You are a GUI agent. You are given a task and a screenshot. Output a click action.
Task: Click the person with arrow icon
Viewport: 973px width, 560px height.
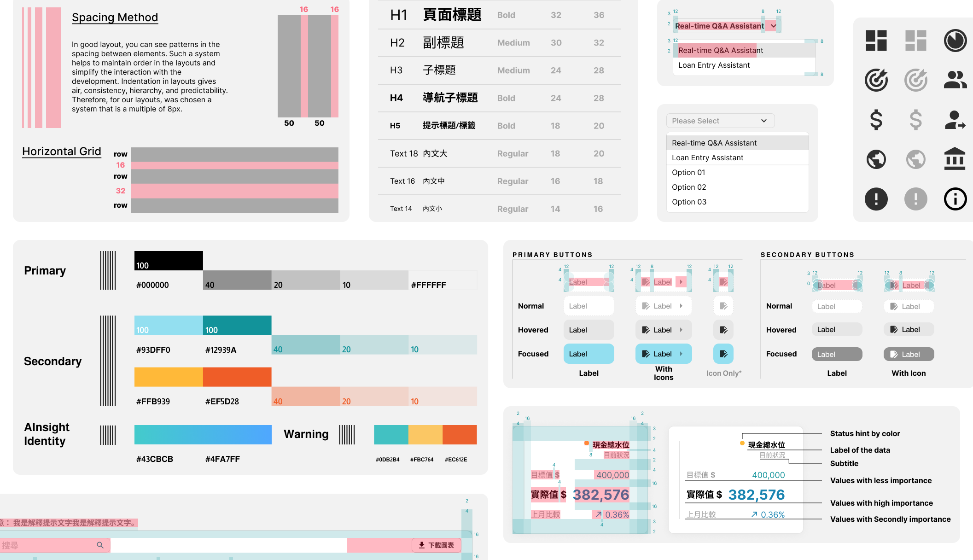click(955, 120)
